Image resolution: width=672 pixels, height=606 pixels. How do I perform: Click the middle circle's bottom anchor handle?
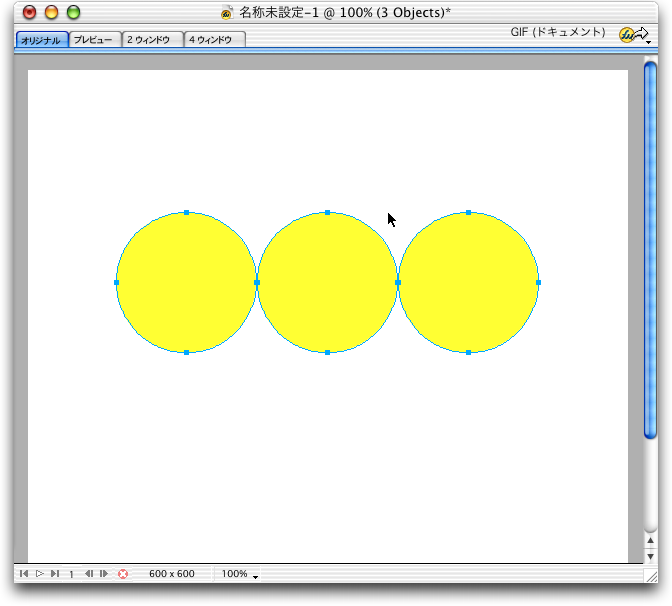tap(327, 352)
